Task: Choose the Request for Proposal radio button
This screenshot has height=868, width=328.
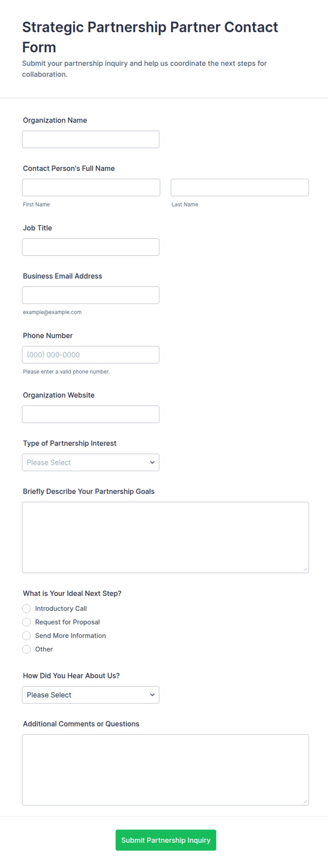Action: point(26,622)
